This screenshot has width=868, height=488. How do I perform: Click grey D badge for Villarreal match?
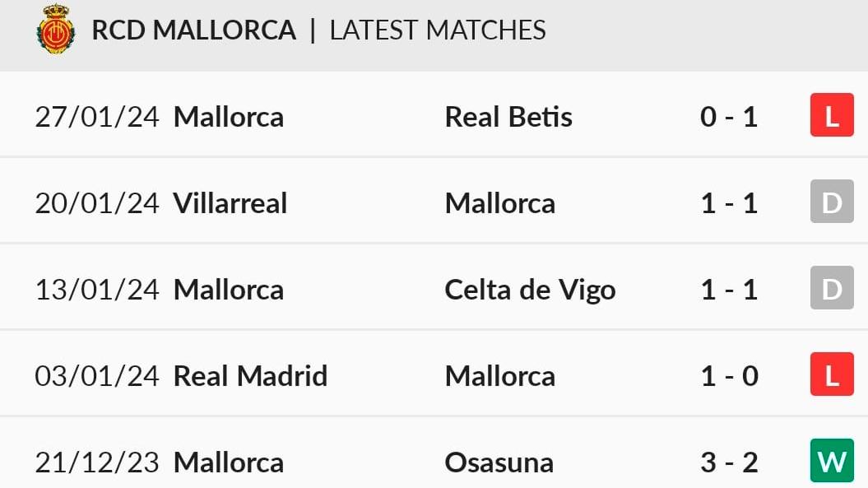(x=832, y=202)
